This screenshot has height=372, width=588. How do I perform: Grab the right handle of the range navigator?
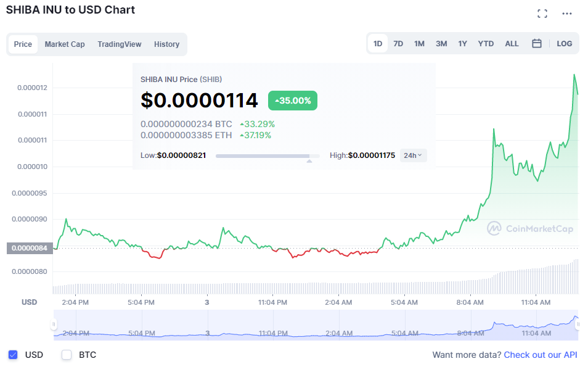pos(578,324)
